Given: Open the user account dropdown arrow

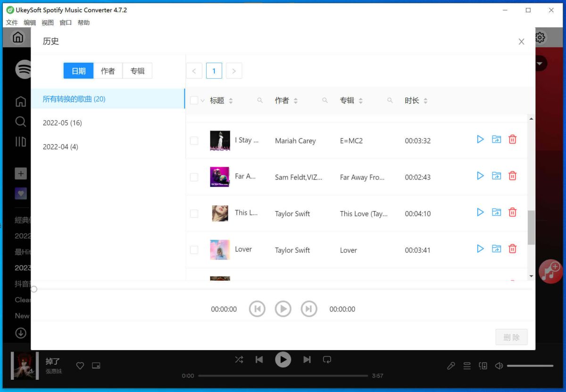Looking at the screenshot, I should coord(540,63).
